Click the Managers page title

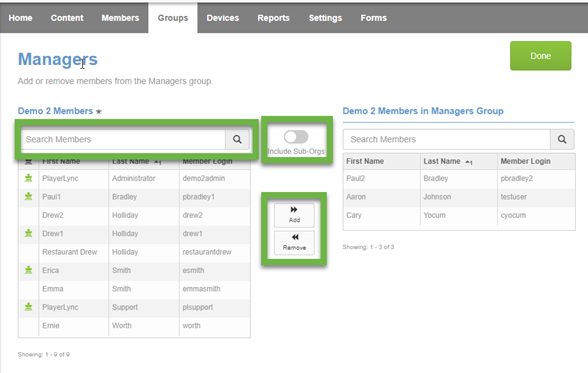(x=58, y=59)
